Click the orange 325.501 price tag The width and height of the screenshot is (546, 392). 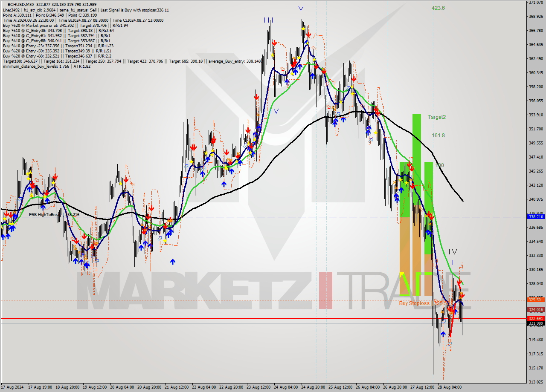click(x=536, y=300)
